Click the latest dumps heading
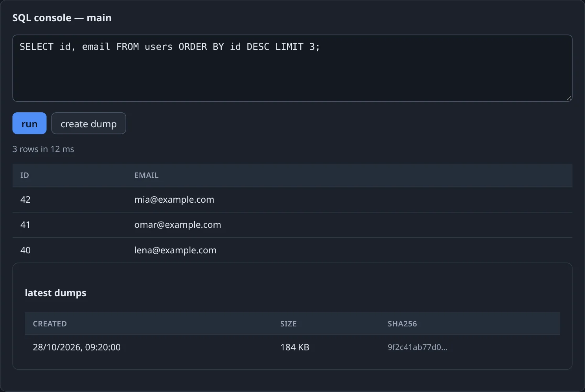Viewport: 585px width, 392px height. [x=55, y=293]
